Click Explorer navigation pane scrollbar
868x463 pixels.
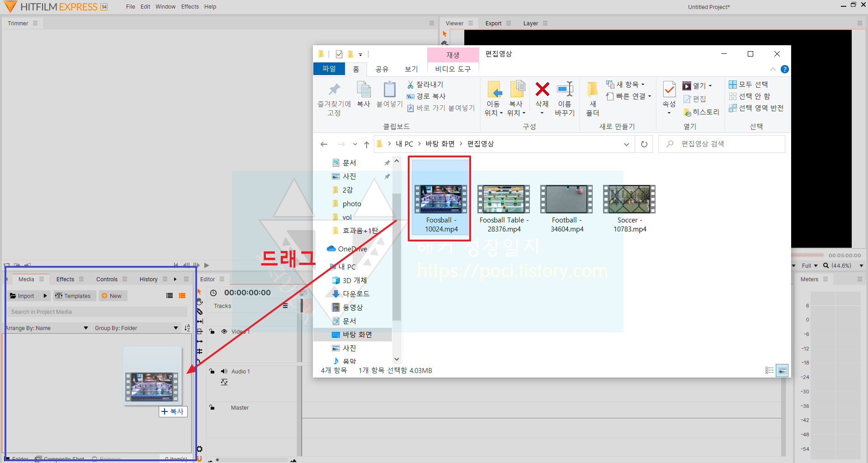(396, 258)
